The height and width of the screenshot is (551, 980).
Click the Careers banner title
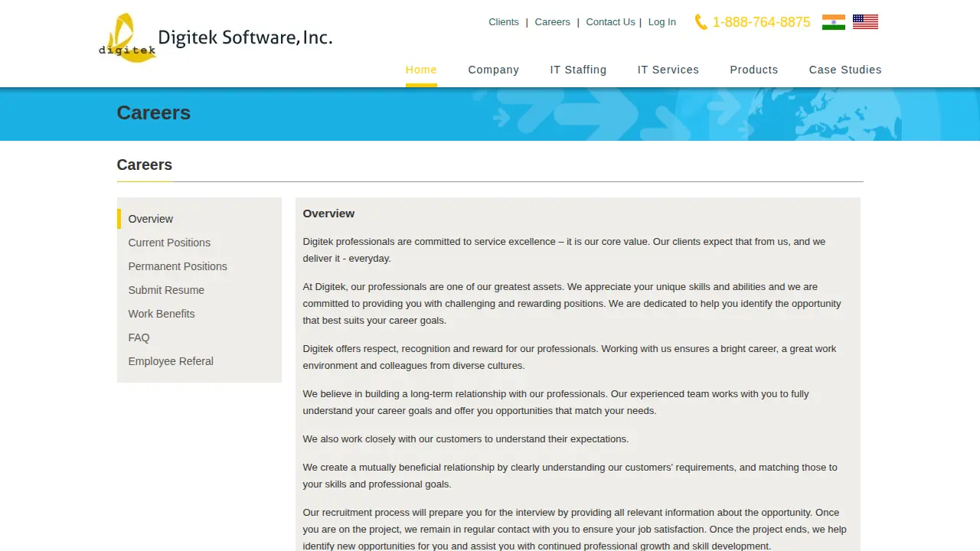click(x=154, y=112)
